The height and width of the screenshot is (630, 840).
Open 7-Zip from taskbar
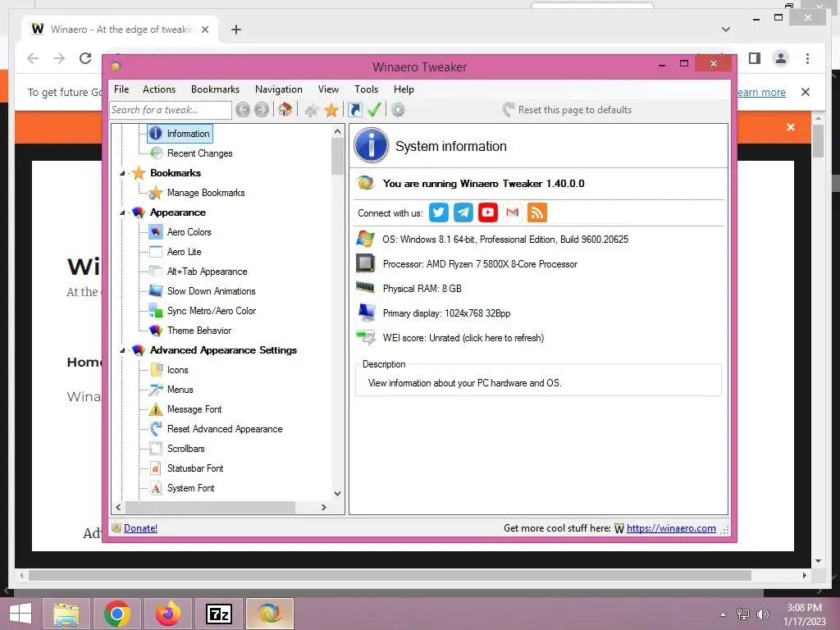(x=219, y=614)
